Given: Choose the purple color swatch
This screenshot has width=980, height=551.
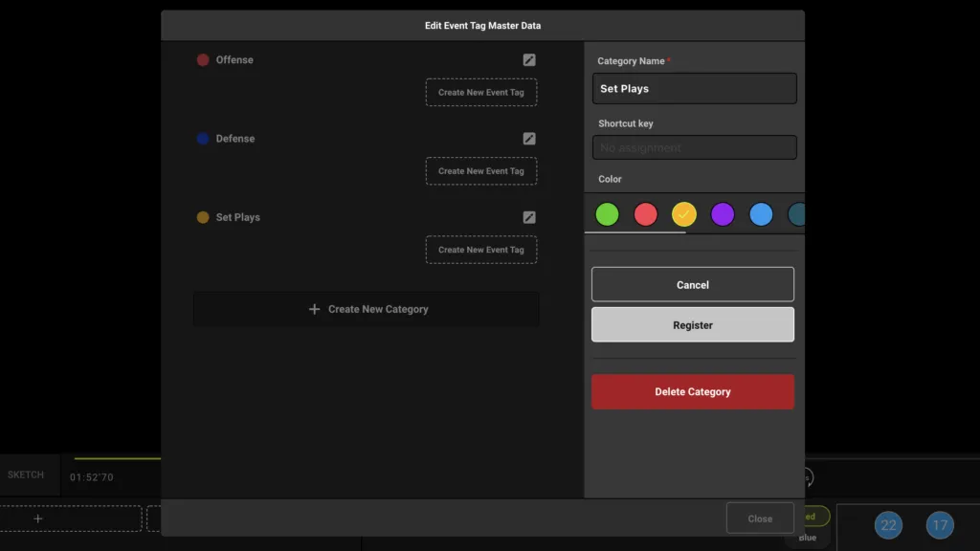Looking at the screenshot, I should coord(723,214).
